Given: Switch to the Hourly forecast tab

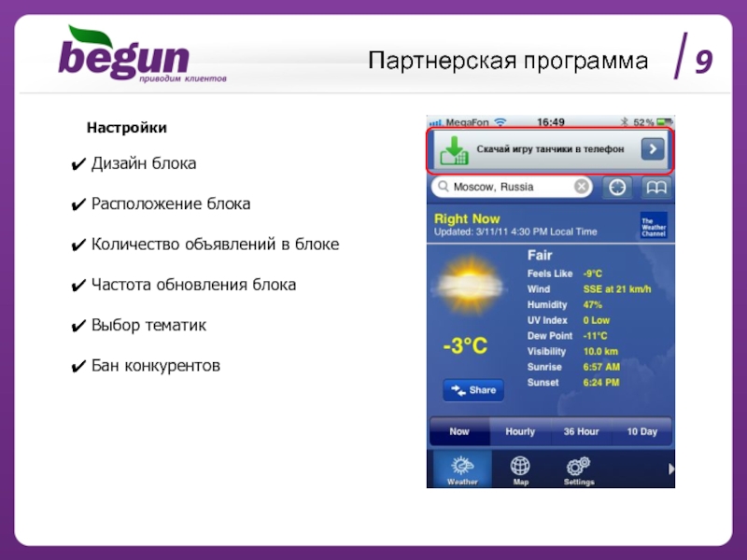Looking at the screenshot, I should [x=520, y=431].
